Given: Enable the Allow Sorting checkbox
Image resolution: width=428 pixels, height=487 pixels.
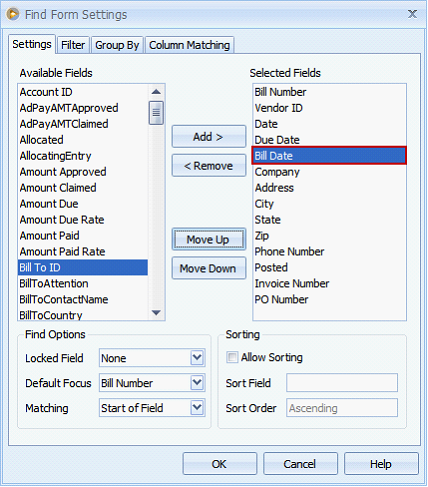Looking at the screenshot, I should [x=232, y=357].
